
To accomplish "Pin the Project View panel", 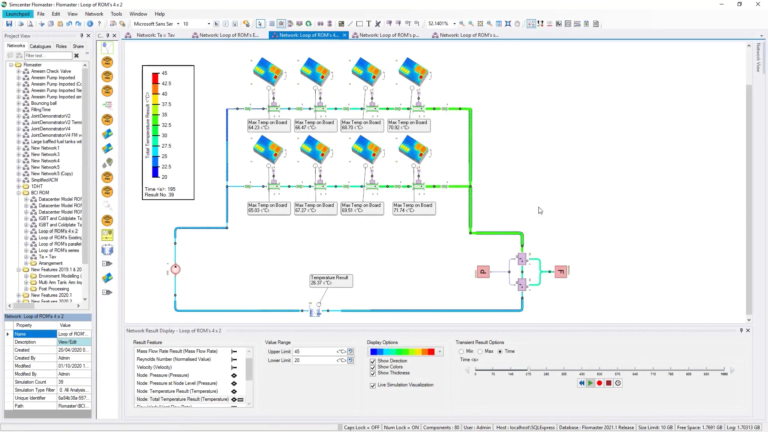I will tap(81, 36).
